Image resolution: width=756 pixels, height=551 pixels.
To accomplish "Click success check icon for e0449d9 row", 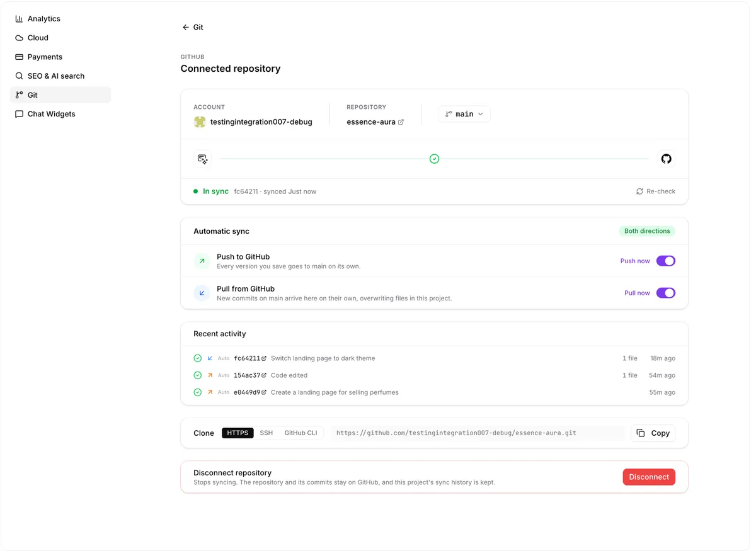I will [x=198, y=392].
